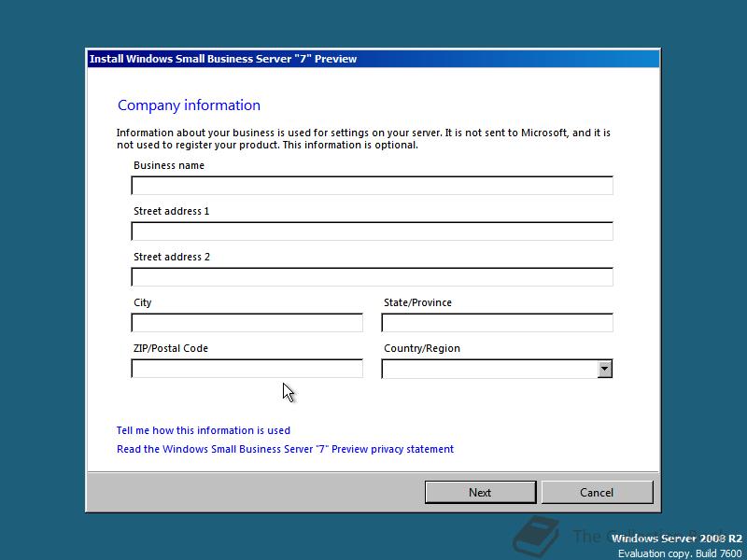Click into the City field
The height and width of the screenshot is (560, 747).
[247, 322]
